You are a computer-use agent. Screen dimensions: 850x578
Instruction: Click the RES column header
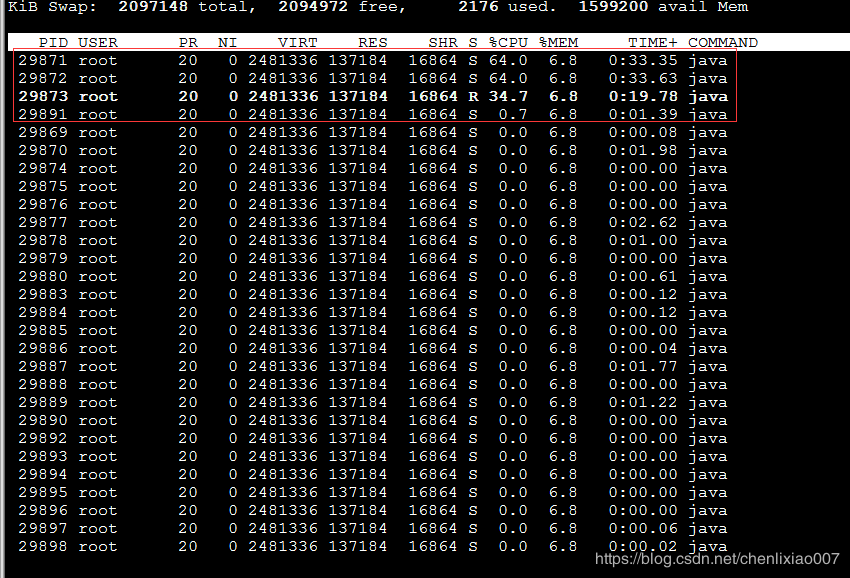click(x=372, y=42)
